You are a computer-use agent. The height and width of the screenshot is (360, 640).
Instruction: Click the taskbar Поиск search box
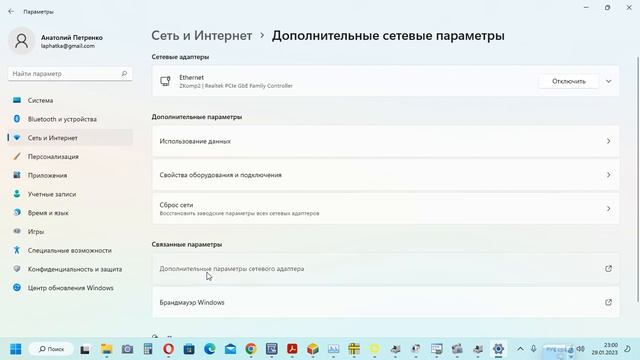coord(51,349)
